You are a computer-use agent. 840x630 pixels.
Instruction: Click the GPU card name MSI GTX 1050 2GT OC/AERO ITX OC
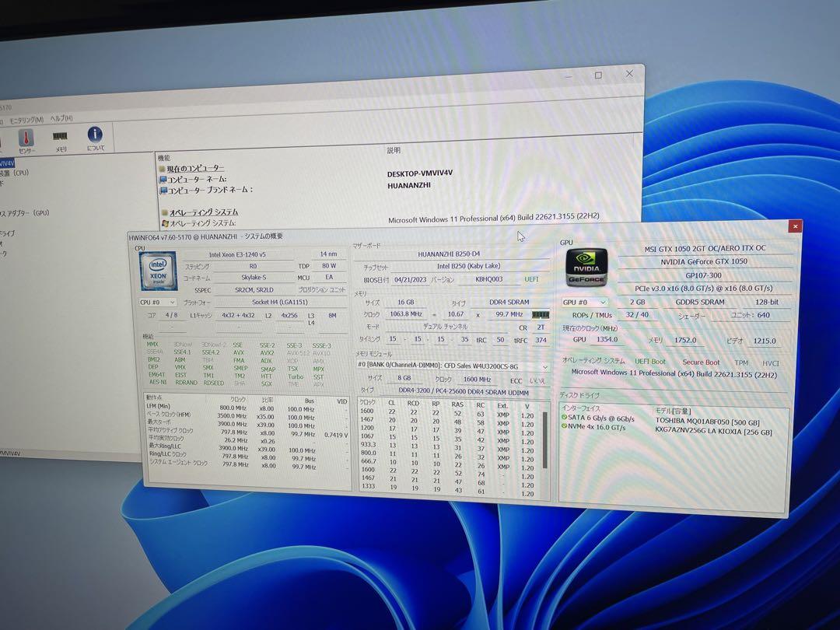click(704, 249)
